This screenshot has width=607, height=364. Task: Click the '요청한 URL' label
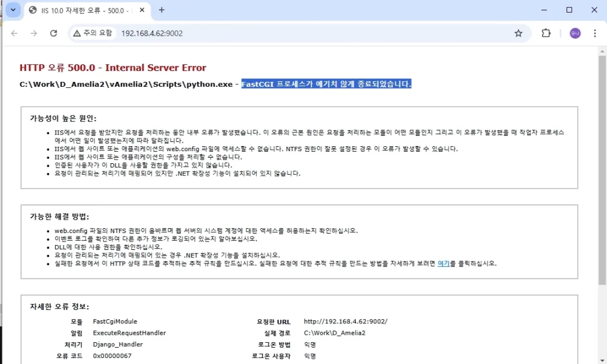(x=273, y=322)
